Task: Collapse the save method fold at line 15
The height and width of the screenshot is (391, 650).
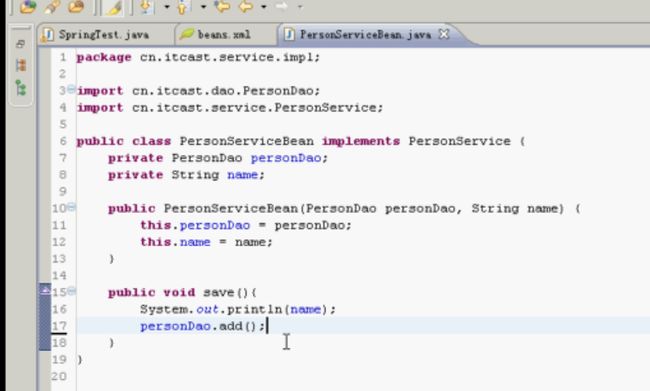Action: (71, 291)
